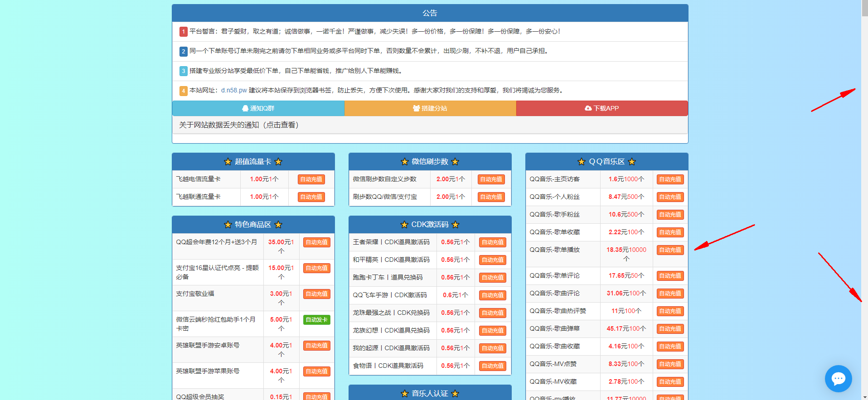Click 自动充值 for 支付宝16星认证代点亮
The image size is (868, 400).
point(317,268)
